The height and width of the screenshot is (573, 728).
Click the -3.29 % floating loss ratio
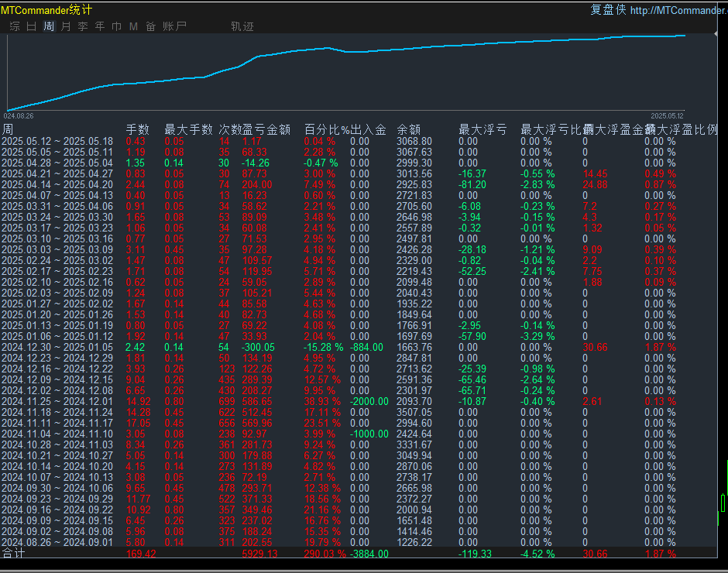click(537, 336)
